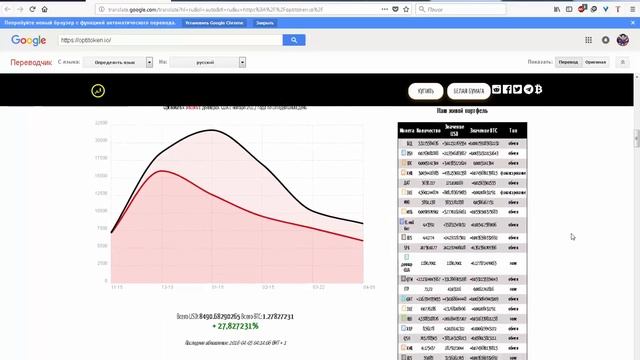The height and width of the screenshot is (360, 640).
Task: Save the page to Pocket
Action: pyautogui.click(x=395, y=9)
